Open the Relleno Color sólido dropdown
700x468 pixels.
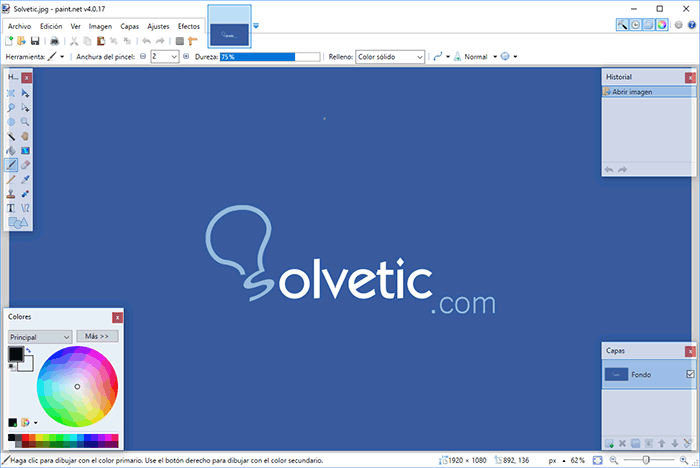(389, 57)
